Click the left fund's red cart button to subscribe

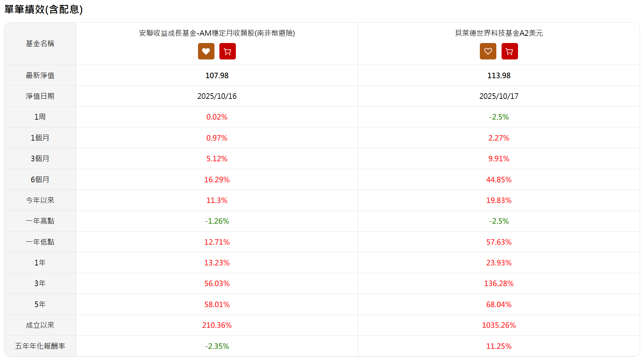pyautogui.click(x=228, y=51)
